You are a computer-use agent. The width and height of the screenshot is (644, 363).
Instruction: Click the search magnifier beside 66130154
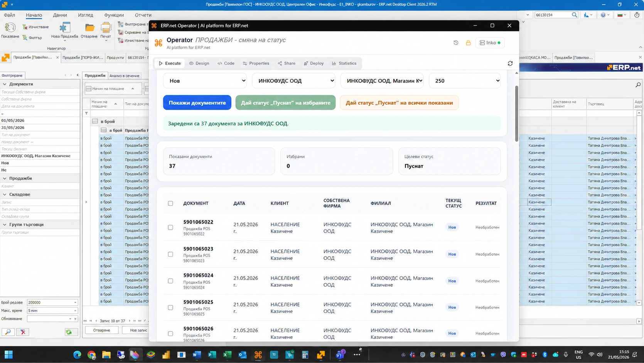click(x=575, y=15)
